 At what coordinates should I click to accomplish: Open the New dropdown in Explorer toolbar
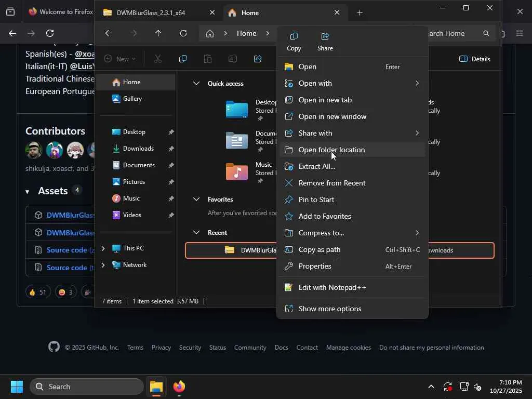[x=120, y=59]
